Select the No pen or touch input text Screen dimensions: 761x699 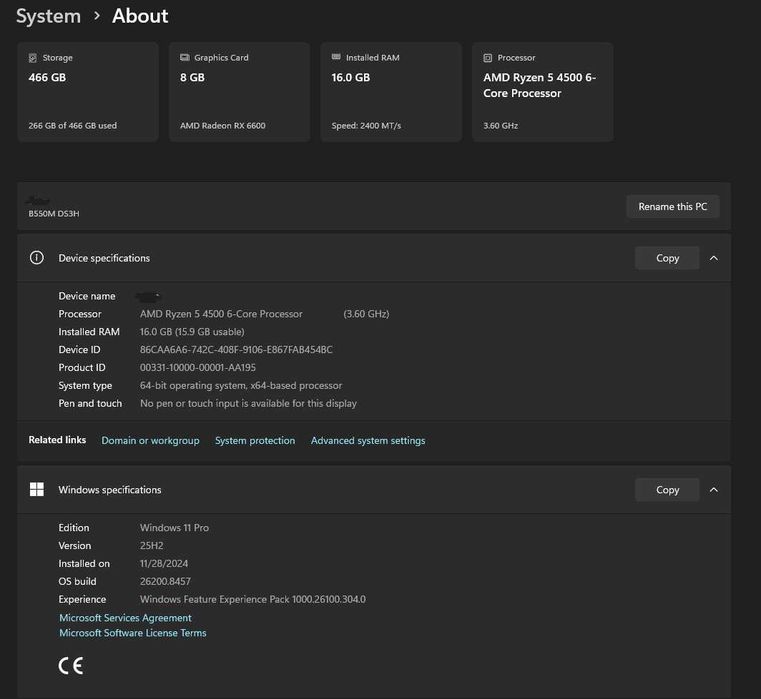coord(248,403)
